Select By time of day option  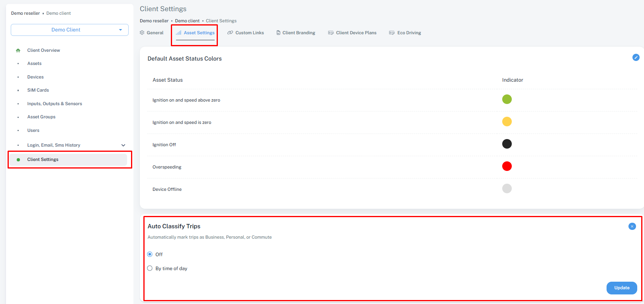coord(150,268)
